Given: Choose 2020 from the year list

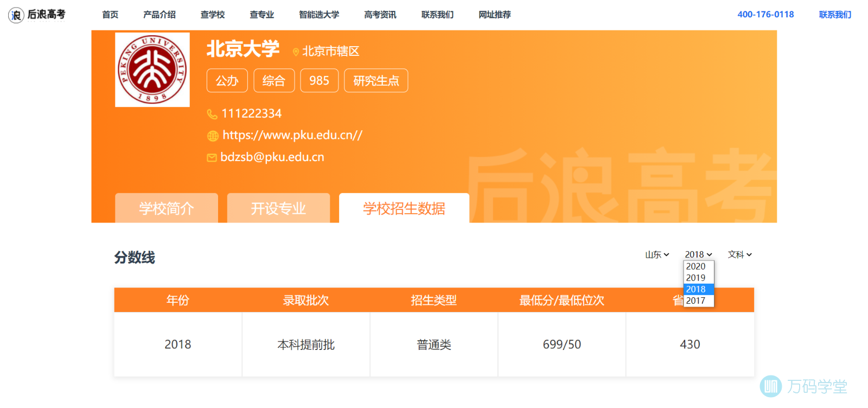Looking at the screenshot, I should (696, 266).
